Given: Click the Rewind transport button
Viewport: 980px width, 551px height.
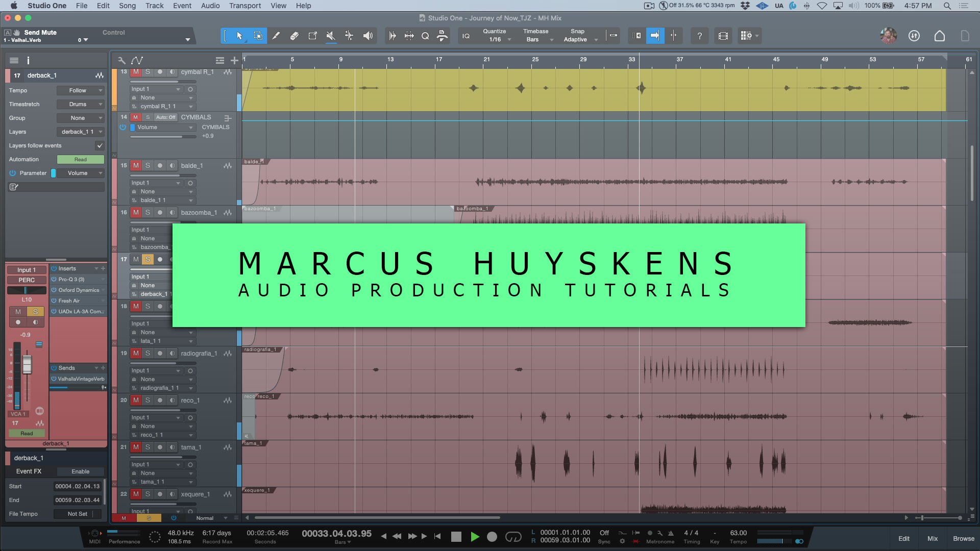Looking at the screenshot, I should point(397,536).
